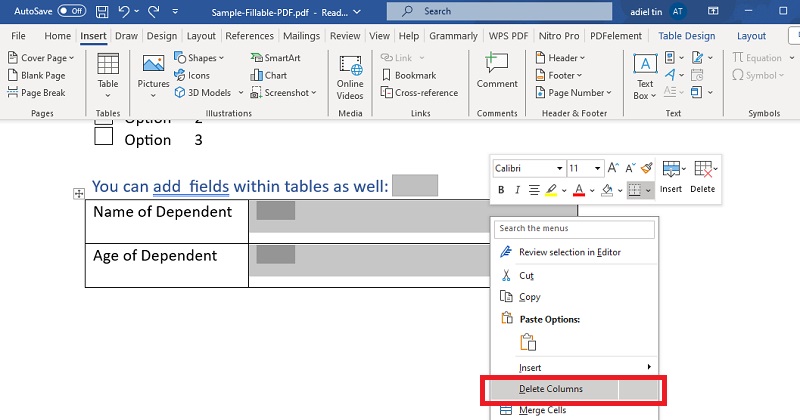
Task: Click in the title bar Search box
Action: pos(499,11)
